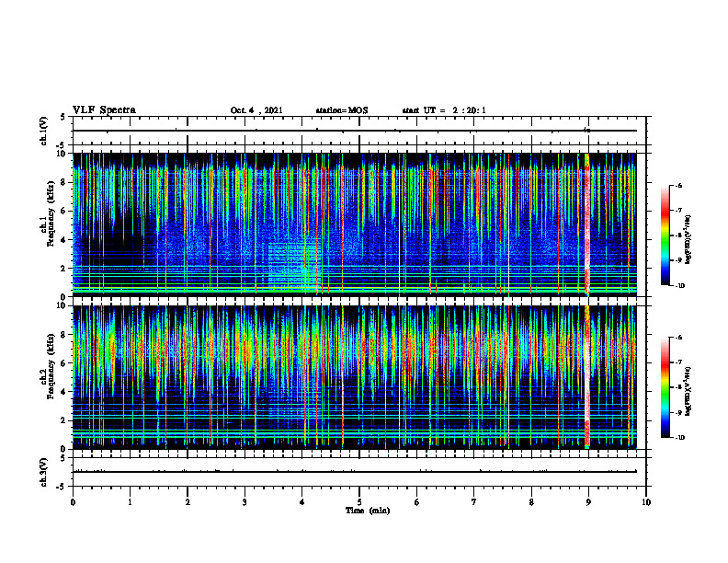Click the "5" tick label on ch.1(V) axis
This screenshot has height=563, width=728.
pyautogui.click(x=64, y=117)
